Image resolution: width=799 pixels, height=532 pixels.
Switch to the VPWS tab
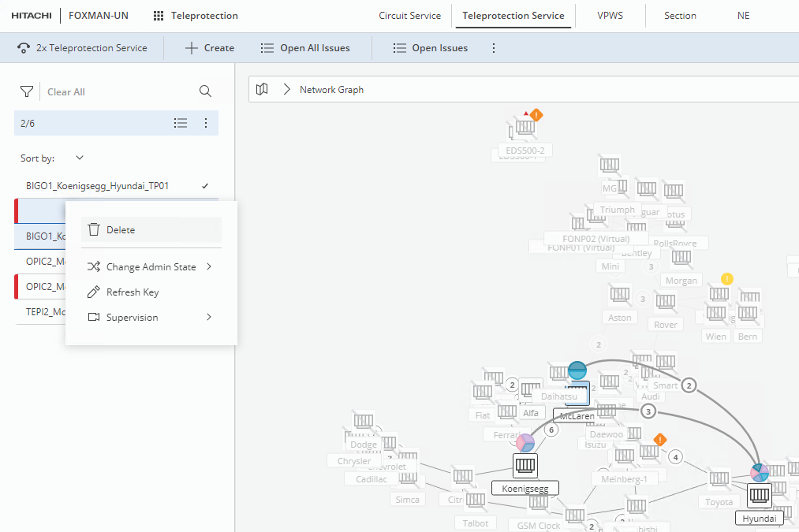(610, 16)
